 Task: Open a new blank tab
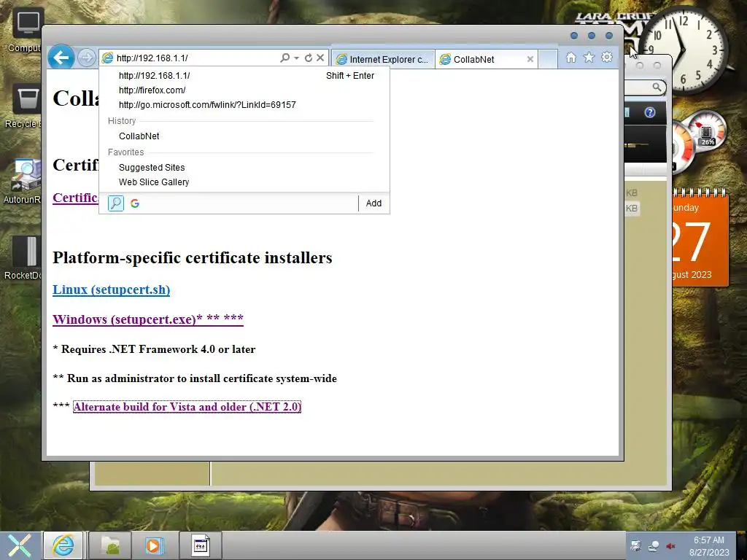click(548, 59)
